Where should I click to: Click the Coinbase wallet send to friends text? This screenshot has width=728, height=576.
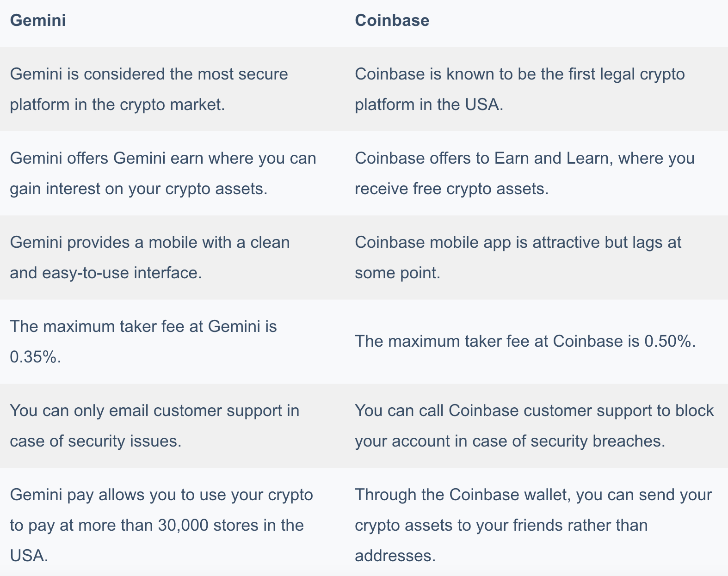(x=533, y=525)
